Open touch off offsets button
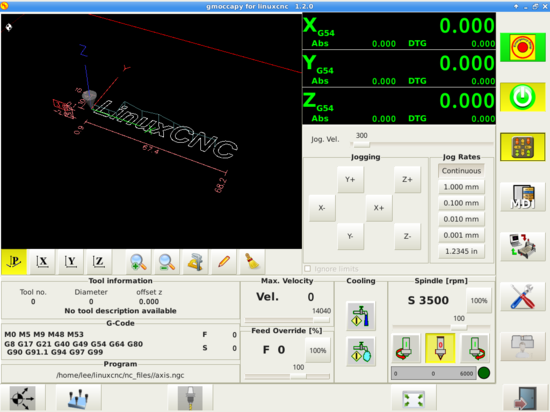 pyautogui.click(x=79, y=398)
